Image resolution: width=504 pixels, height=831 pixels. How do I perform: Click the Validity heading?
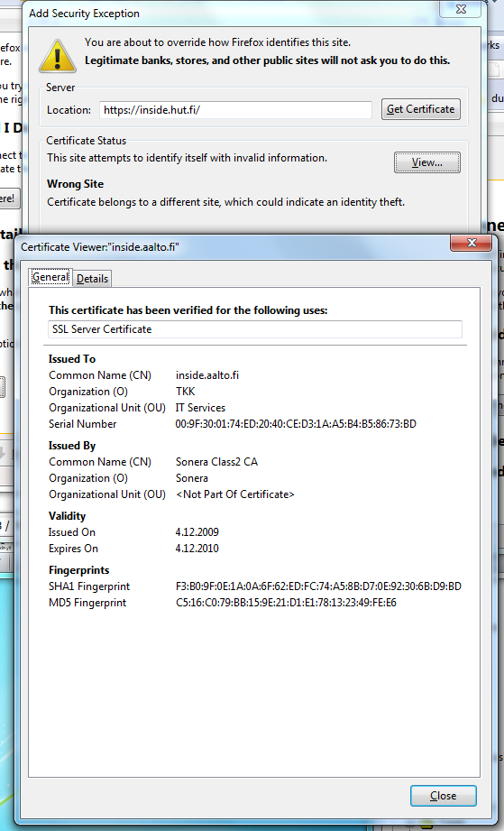tap(68, 516)
